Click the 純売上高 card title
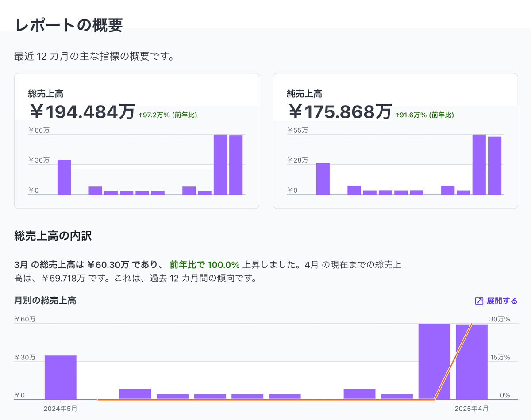Image resolution: width=531 pixels, height=420 pixels. point(304,94)
